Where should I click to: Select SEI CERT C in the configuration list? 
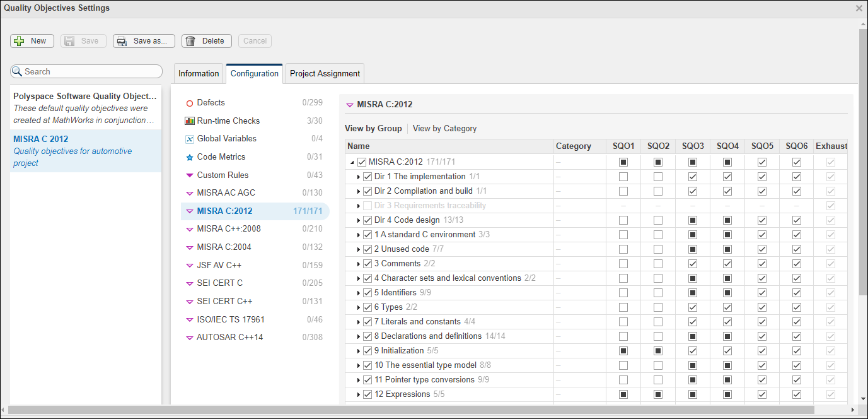click(x=219, y=283)
